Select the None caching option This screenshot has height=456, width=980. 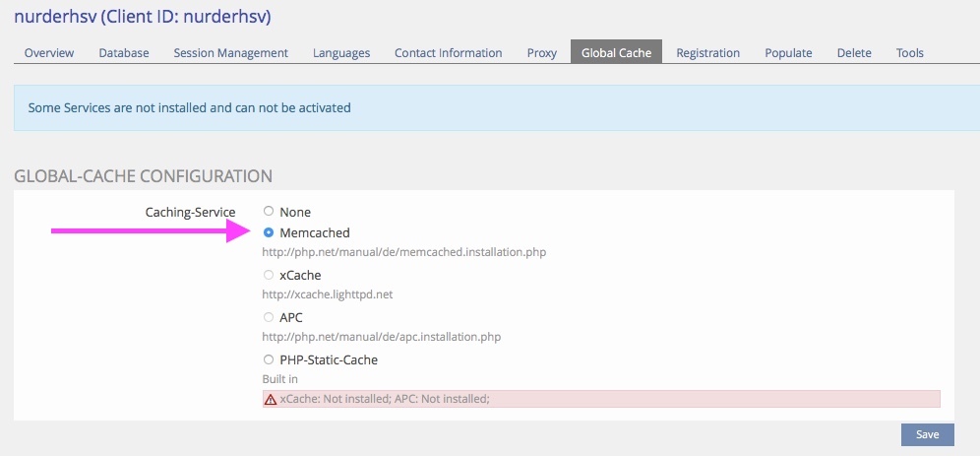click(269, 211)
